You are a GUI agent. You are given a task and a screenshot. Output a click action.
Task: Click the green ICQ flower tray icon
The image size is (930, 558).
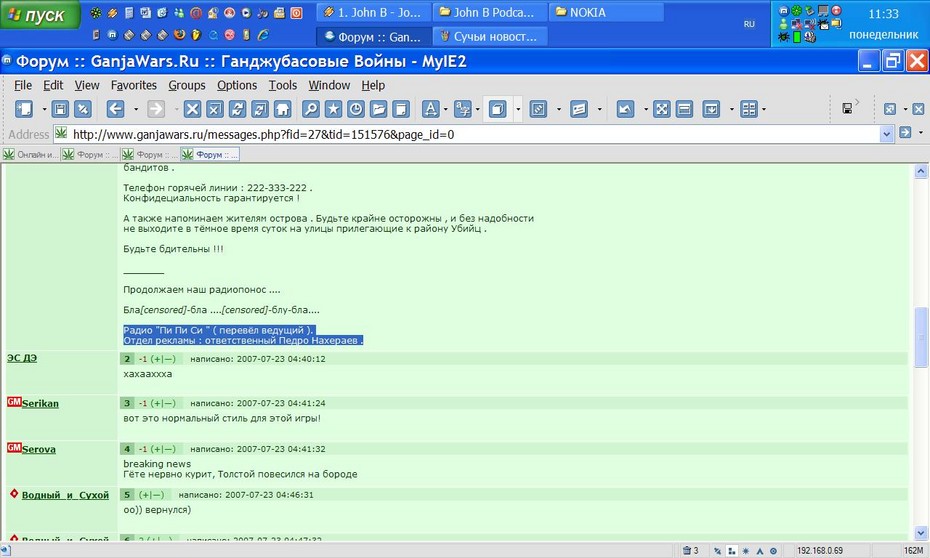click(797, 10)
